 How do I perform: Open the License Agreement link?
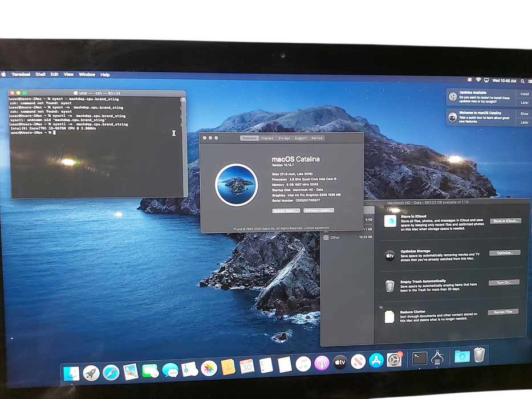(316, 228)
